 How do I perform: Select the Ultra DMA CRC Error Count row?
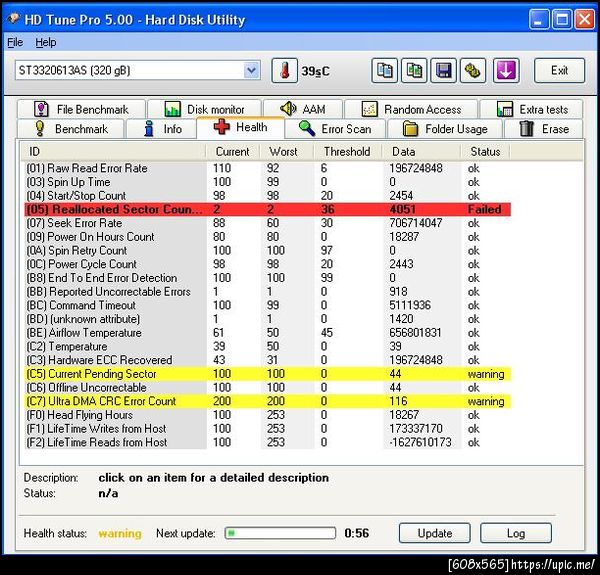pos(267,401)
